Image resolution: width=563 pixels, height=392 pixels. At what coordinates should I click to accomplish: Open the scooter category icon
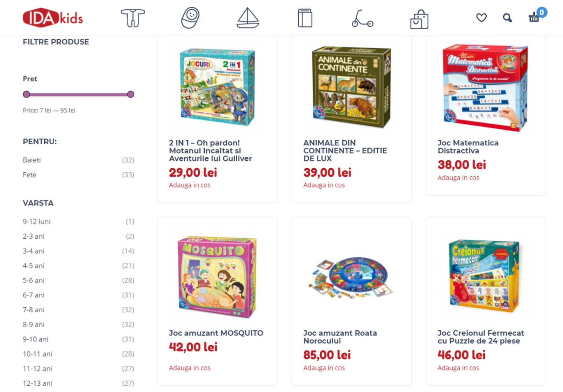click(362, 18)
